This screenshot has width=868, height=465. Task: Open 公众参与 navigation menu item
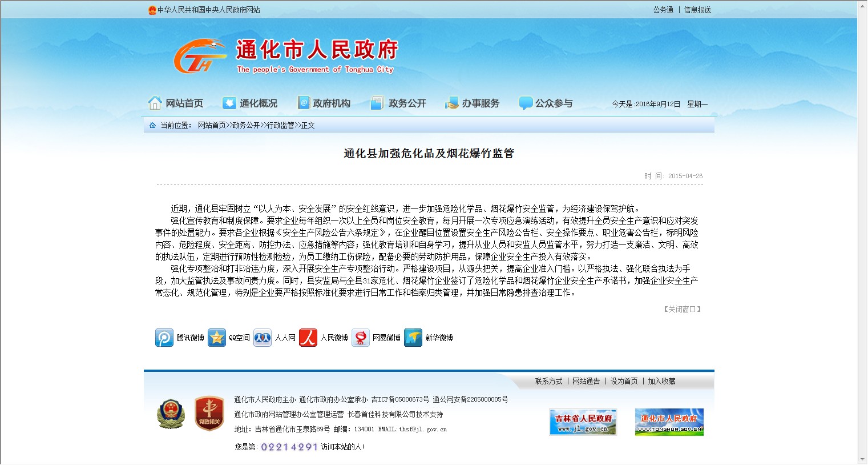(x=546, y=103)
